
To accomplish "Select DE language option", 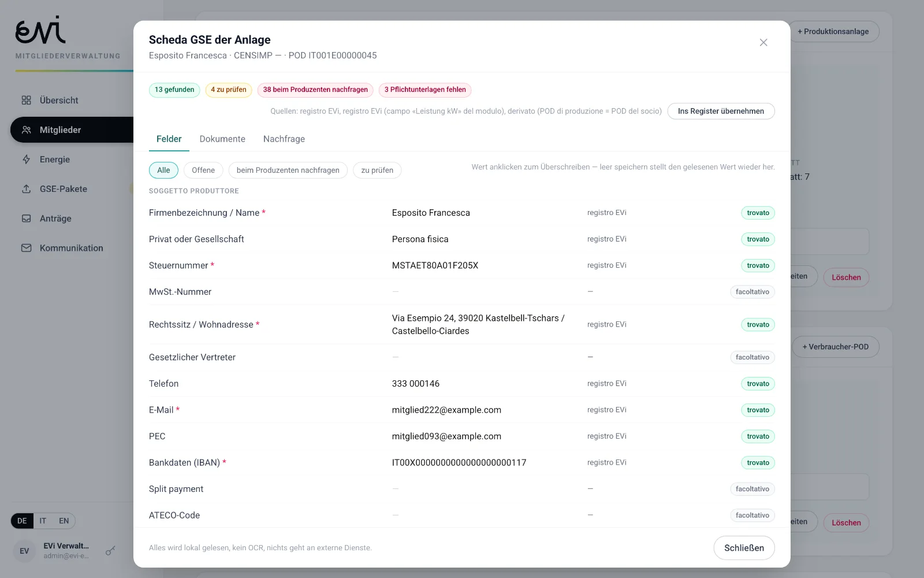I will [x=22, y=521].
